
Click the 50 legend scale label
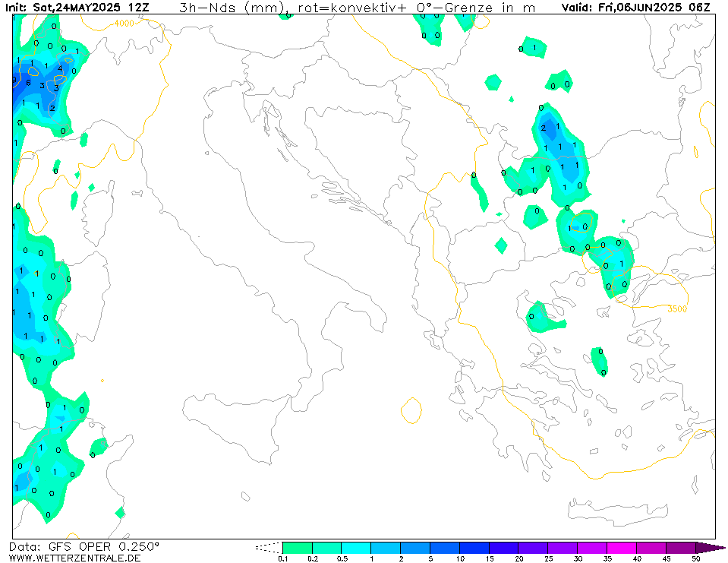696,558
